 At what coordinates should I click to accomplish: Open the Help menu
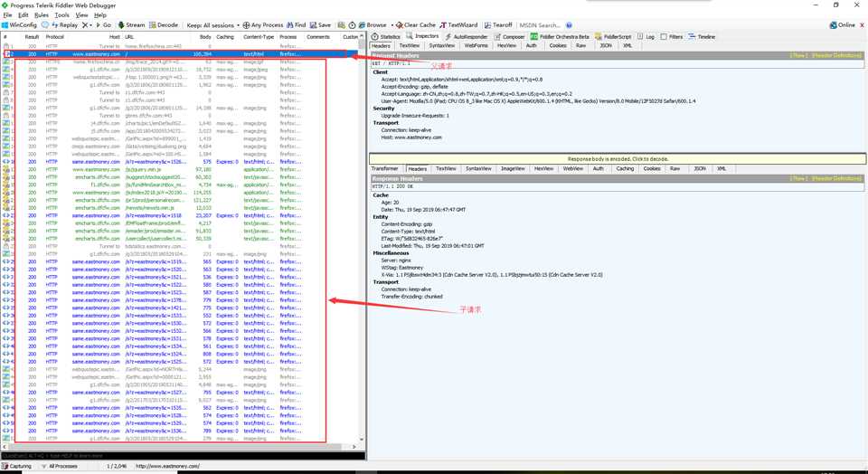click(x=100, y=15)
